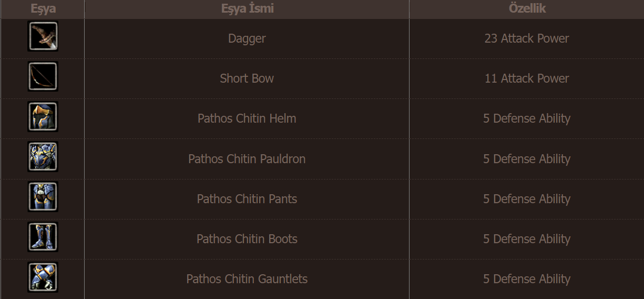This screenshot has width=644, height=299.
Task: Select the Pathos Chitin Gauntlets icon
Action: pyautogui.click(x=43, y=277)
